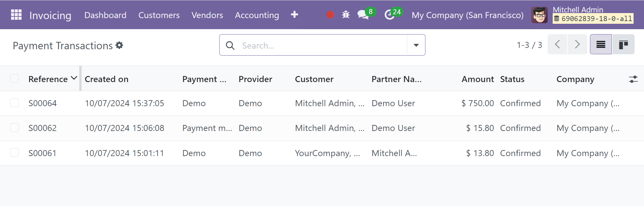This screenshot has height=206, width=644.
Task: Sort by Status column header
Action: [x=512, y=79]
